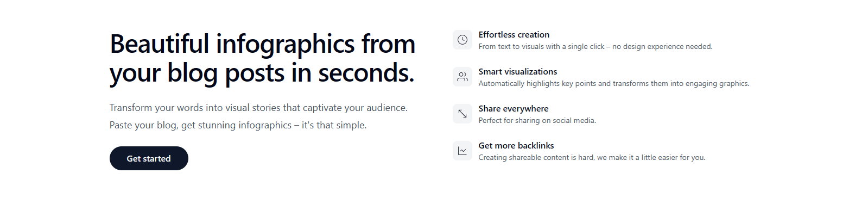The height and width of the screenshot is (204, 868).
Task: Click the Effortless creation heading
Action: [x=514, y=35]
